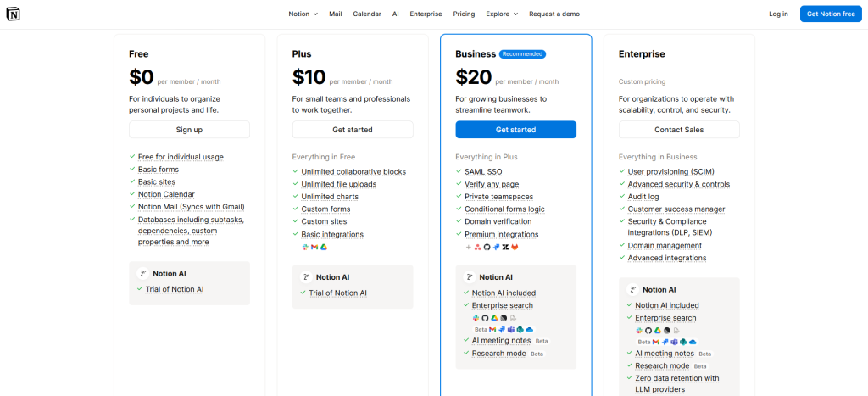Click the Notion AI face icon in Plus plan
The width and height of the screenshot is (868, 396).
307,277
